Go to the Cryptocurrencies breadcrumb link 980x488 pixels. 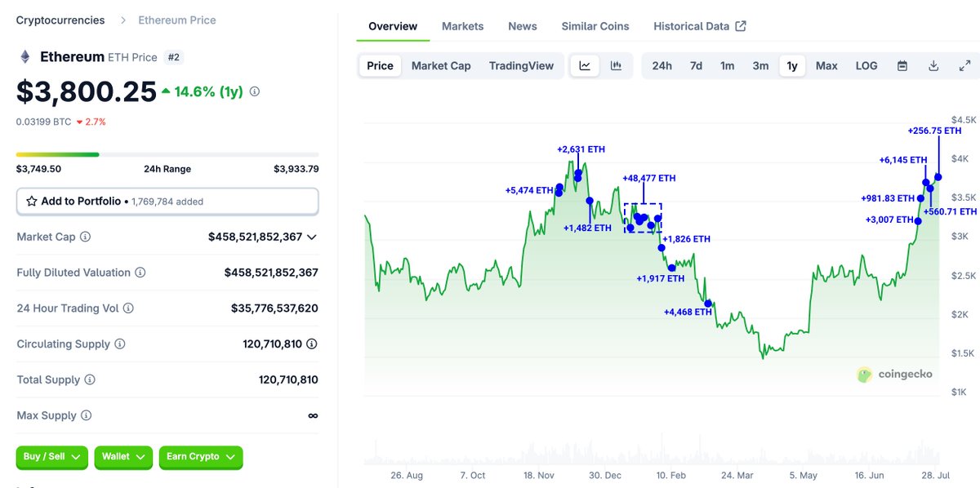pos(60,20)
